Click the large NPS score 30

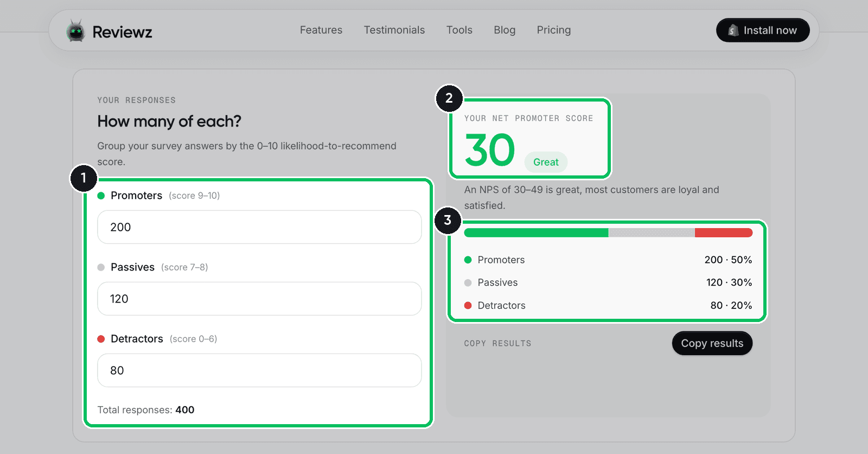[x=490, y=150]
